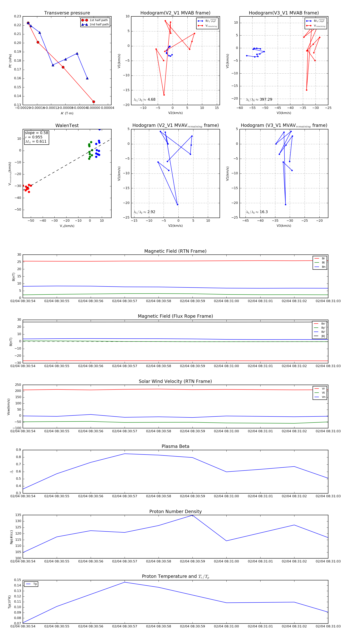Click the peak of the Proton Number Density curve

click(192, 515)
